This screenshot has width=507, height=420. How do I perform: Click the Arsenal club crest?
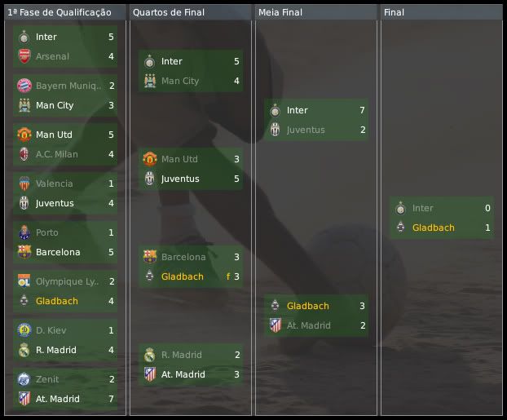tap(24, 56)
